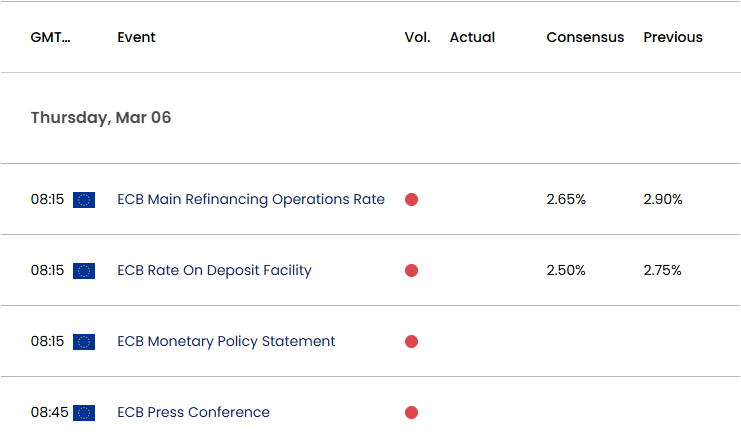Click red volatility dot for ECB Press Conference
Image resolution: width=741 pixels, height=444 pixels.
[411, 412]
